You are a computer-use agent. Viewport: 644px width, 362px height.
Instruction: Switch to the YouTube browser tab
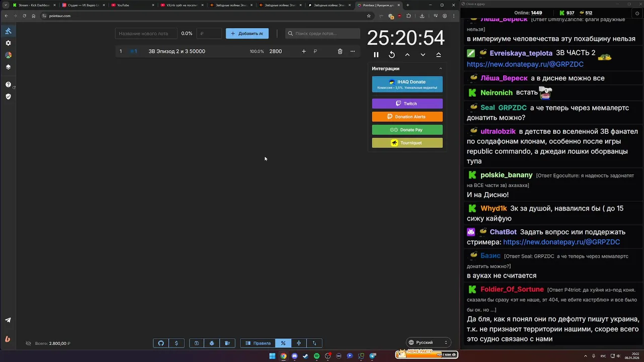[131, 5]
